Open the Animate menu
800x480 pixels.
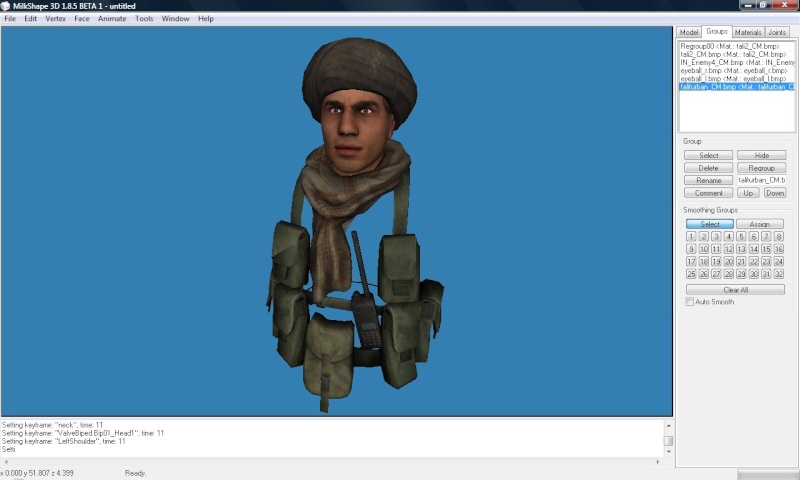(x=112, y=18)
